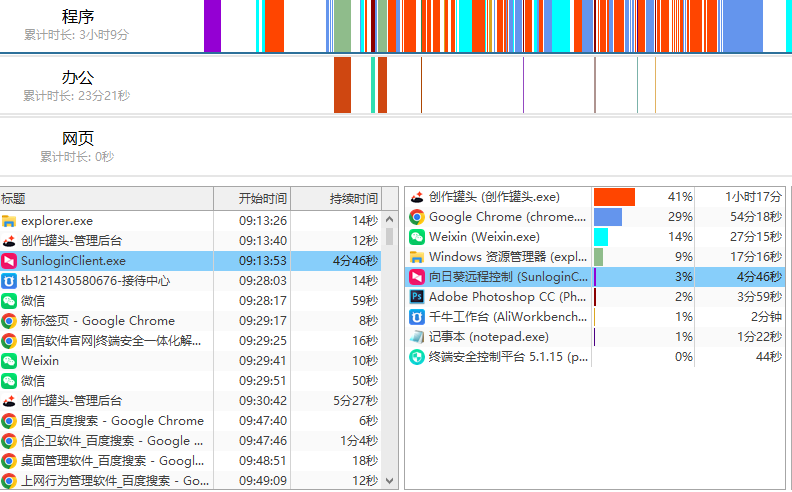Click the Chrome icon for 固信软件官网 row
Viewport: 792px width, 492px height.
(x=9, y=341)
